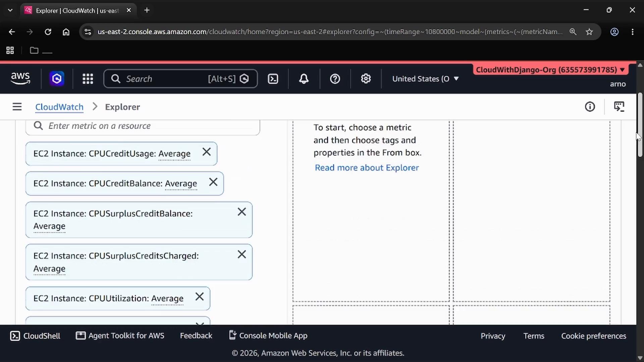Open Cookie preferences in the footer
This screenshot has height=362, width=644.
(x=594, y=336)
